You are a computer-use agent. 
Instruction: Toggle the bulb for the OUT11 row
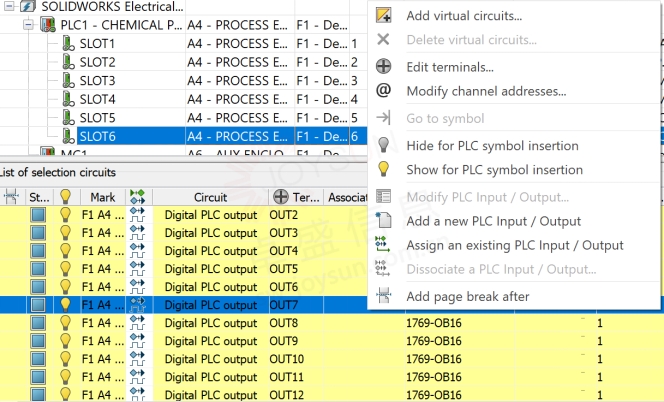(x=65, y=377)
